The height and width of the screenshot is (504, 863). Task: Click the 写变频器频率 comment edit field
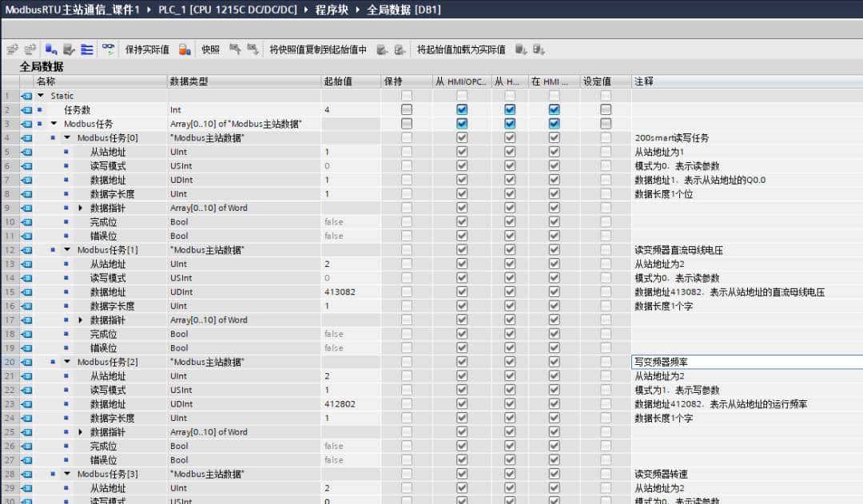(719, 361)
